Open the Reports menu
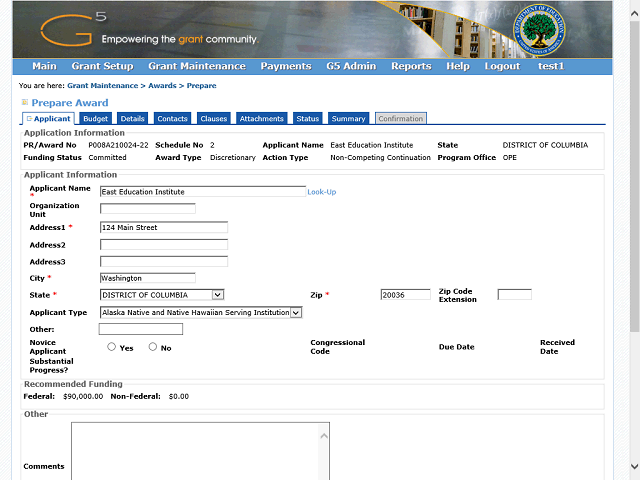The width and height of the screenshot is (640, 480). click(x=411, y=66)
